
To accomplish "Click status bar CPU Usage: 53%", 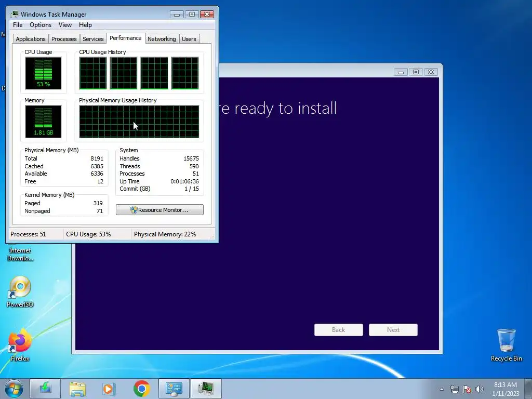I will (x=88, y=234).
